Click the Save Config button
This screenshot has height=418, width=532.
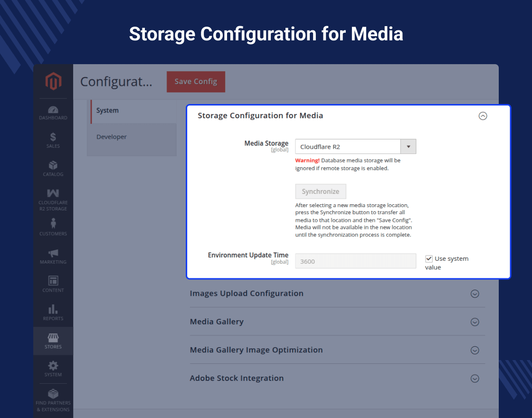[196, 82]
